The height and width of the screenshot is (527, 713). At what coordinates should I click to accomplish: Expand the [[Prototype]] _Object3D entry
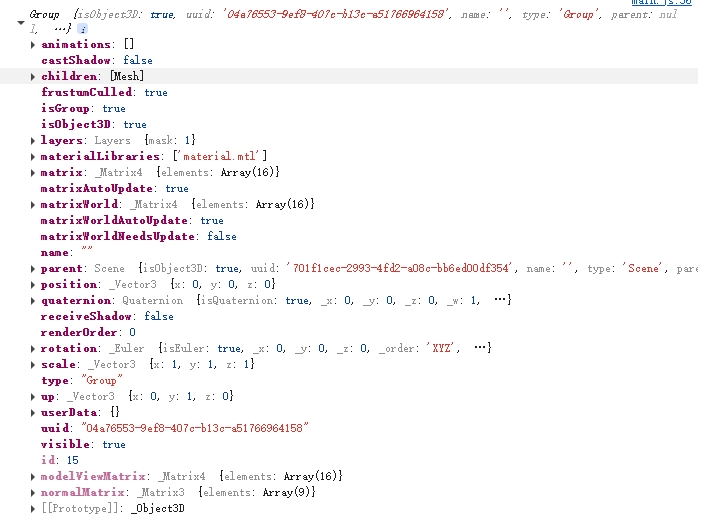34,509
